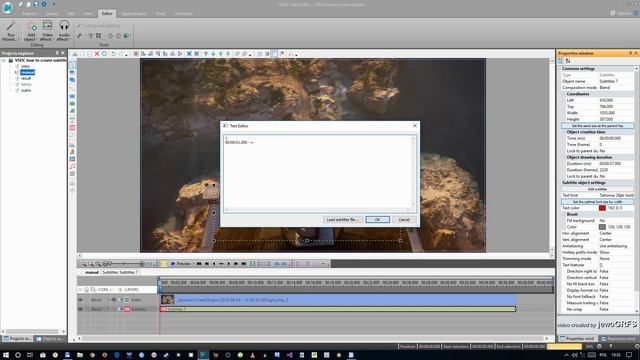The width and height of the screenshot is (640, 360).
Task: Click the video clip thumbnail on timeline
Action: tap(167, 300)
